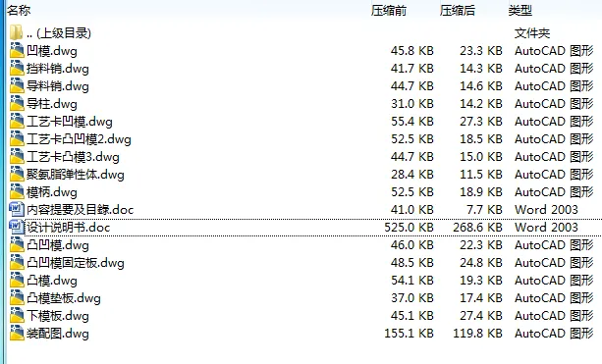The height and width of the screenshot is (364, 602).
Task: Click the AutoCAD icon for 装配图.dwg
Action: click(17, 333)
